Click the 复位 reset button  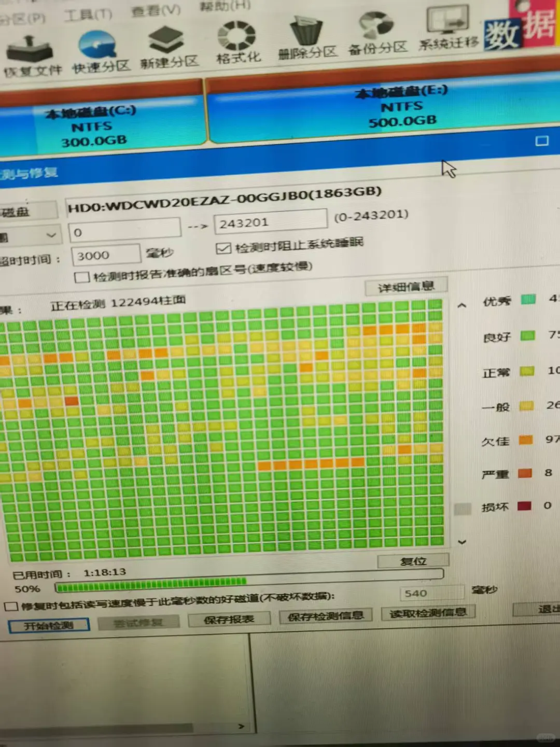click(x=413, y=561)
